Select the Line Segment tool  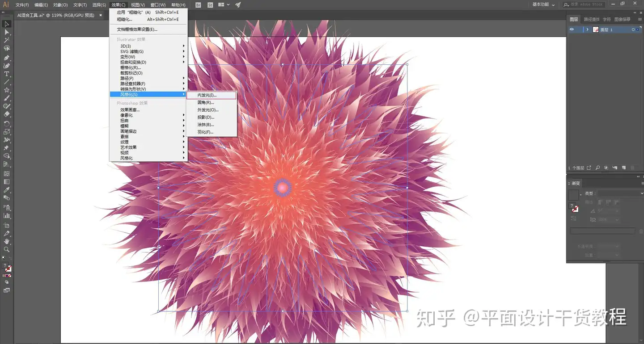7,82
